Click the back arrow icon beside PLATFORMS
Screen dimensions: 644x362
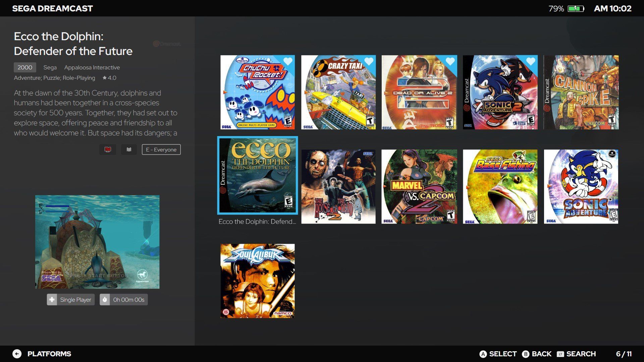pyautogui.click(x=17, y=354)
